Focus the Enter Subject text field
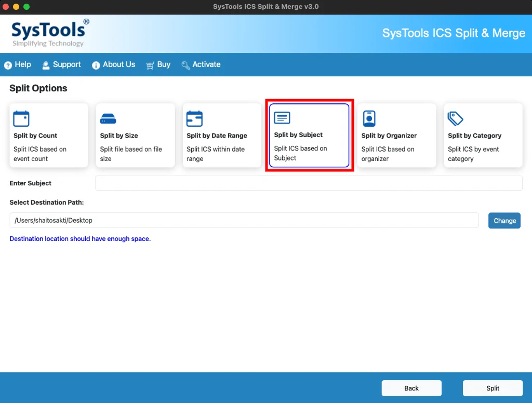This screenshot has height=403, width=532. [x=309, y=183]
